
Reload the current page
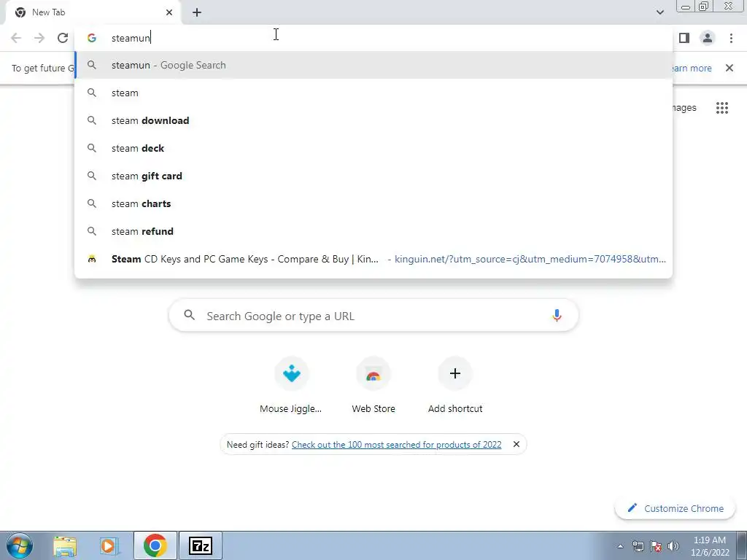click(x=63, y=38)
